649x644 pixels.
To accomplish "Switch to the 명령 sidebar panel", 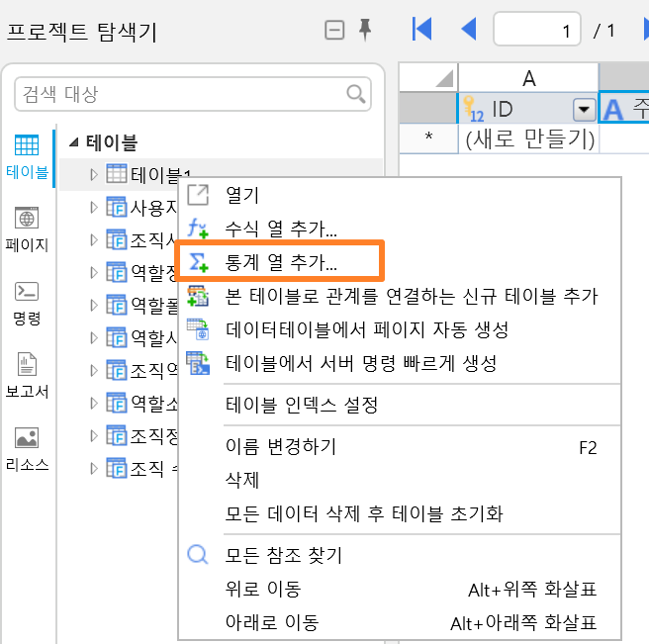I will coord(27,304).
